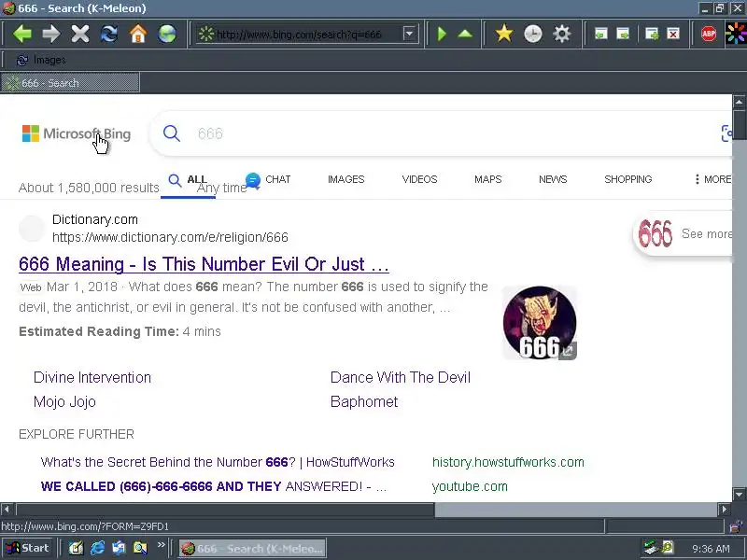The image size is (747, 560).
Task: Click the ABP Adblock Plus icon
Action: [709, 34]
